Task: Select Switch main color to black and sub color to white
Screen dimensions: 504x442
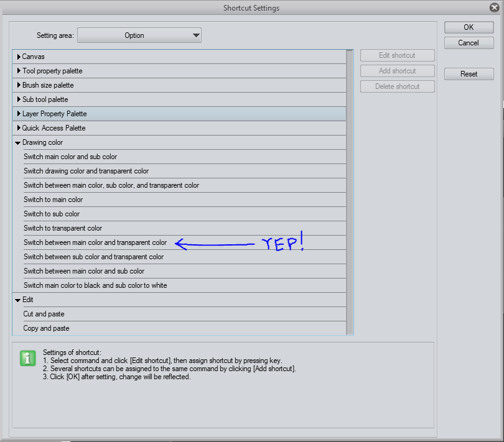Action: click(x=95, y=285)
